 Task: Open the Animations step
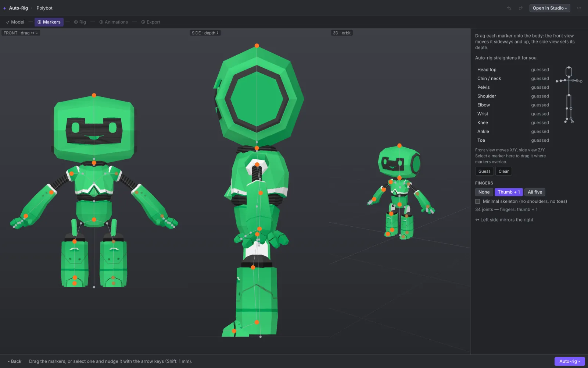114,22
